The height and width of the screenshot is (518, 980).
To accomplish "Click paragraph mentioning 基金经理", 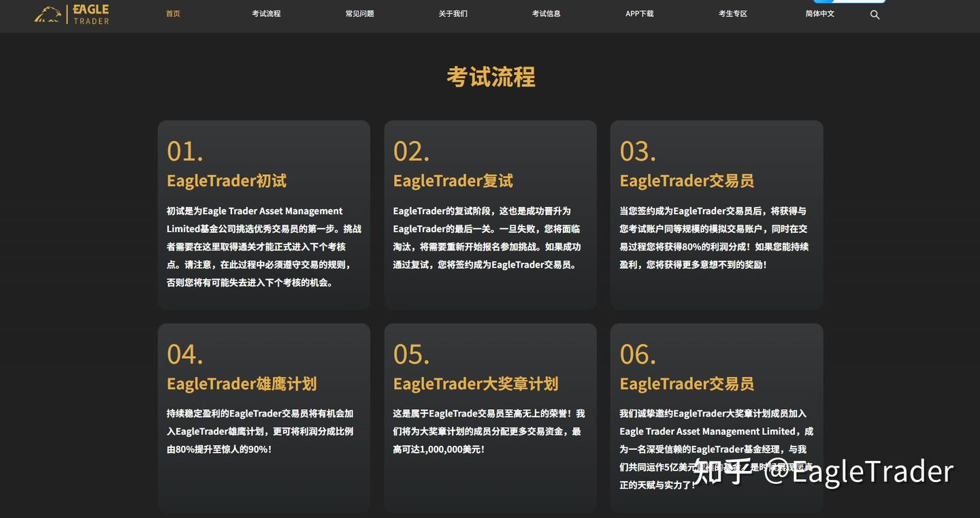I will click(716, 449).
